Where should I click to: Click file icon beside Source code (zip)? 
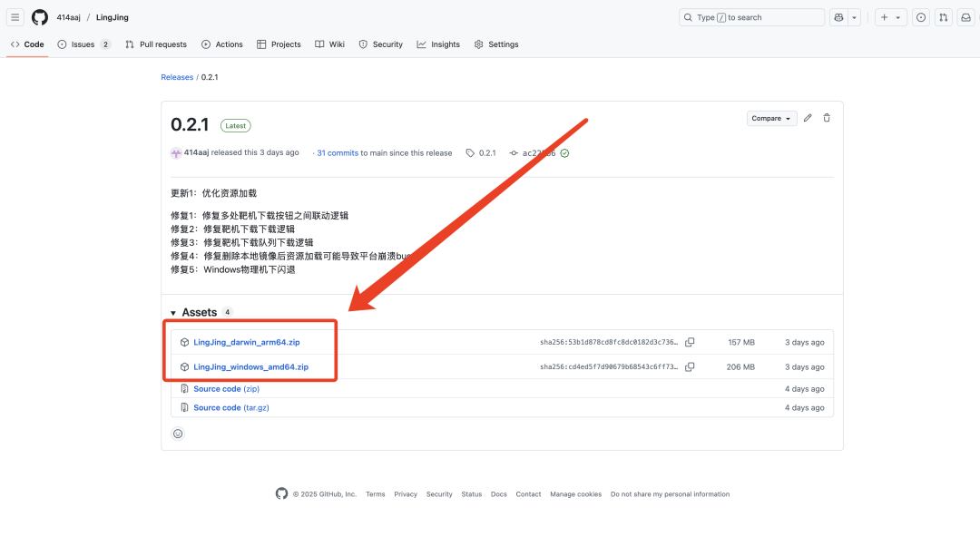pyautogui.click(x=184, y=388)
